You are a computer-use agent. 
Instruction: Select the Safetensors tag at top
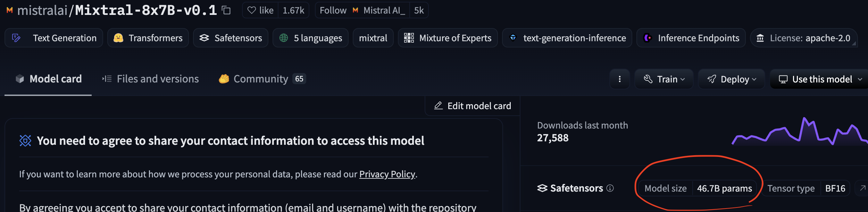click(231, 38)
